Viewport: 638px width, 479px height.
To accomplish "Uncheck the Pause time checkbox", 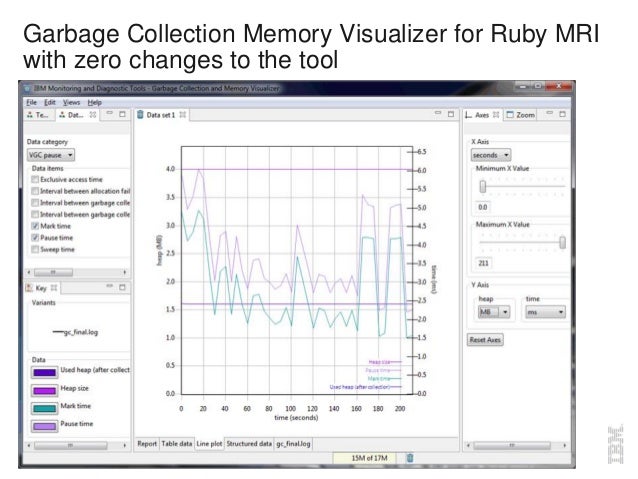I will click(35, 238).
